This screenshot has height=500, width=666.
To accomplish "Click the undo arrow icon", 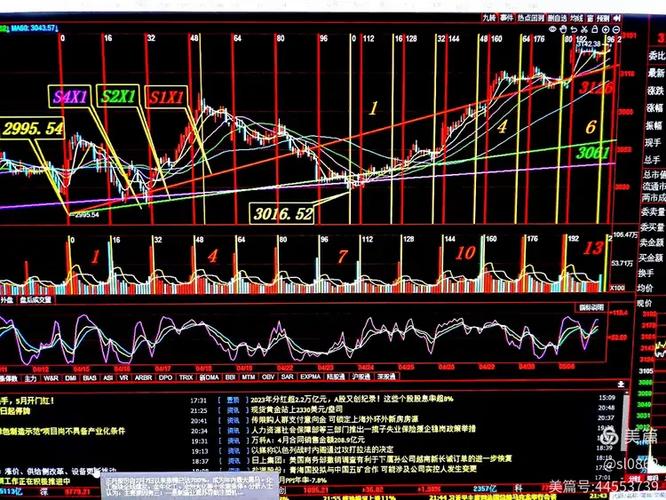I will tap(574, 29).
